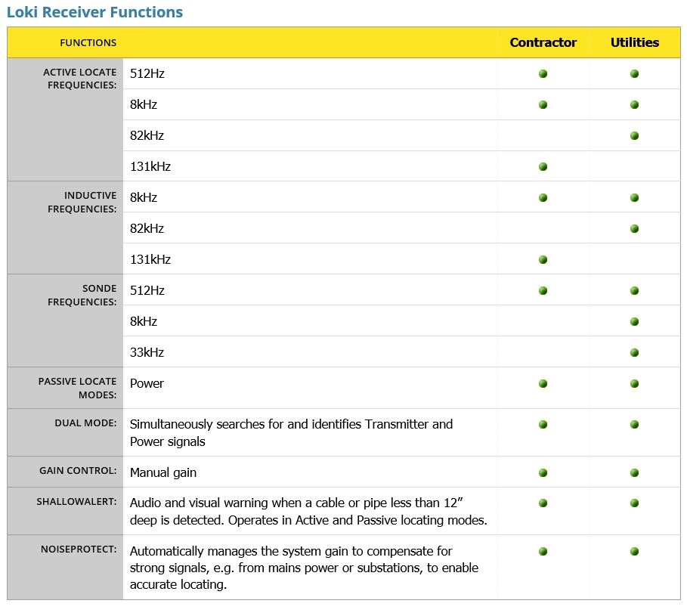
Task: Click the "GAIN CONTROL:" label
Action: 78,471
